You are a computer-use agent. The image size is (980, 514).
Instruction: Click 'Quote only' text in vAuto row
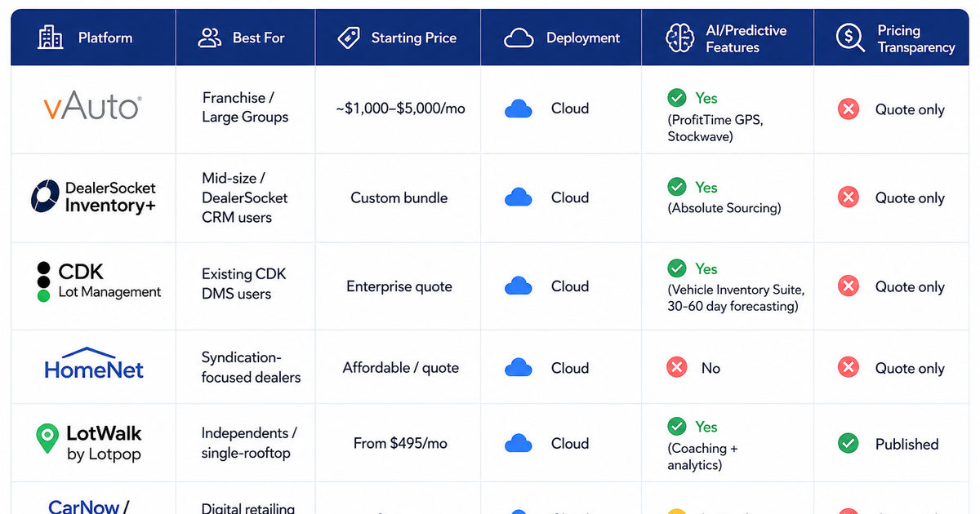tap(910, 109)
